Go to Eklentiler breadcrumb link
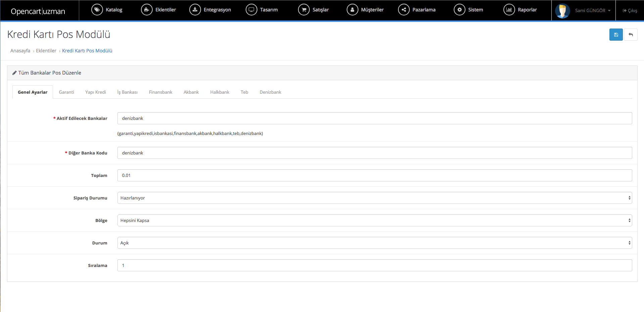 [46, 51]
